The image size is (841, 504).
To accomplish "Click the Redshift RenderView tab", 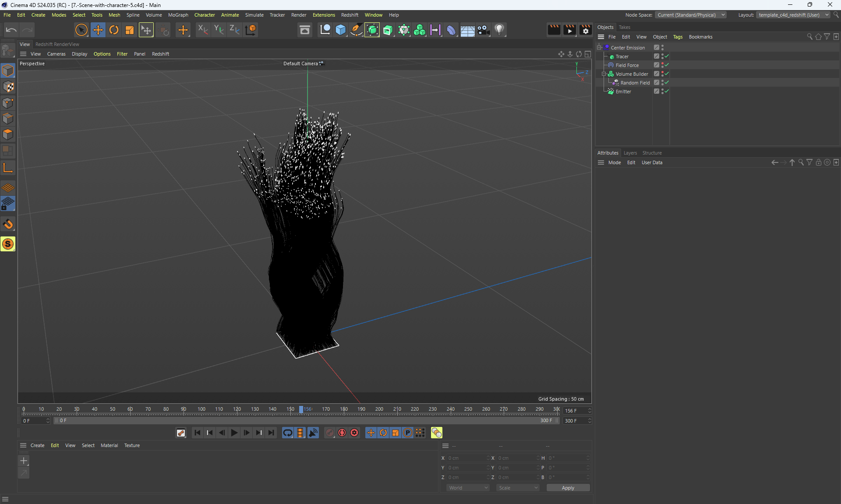I will pos(57,44).
